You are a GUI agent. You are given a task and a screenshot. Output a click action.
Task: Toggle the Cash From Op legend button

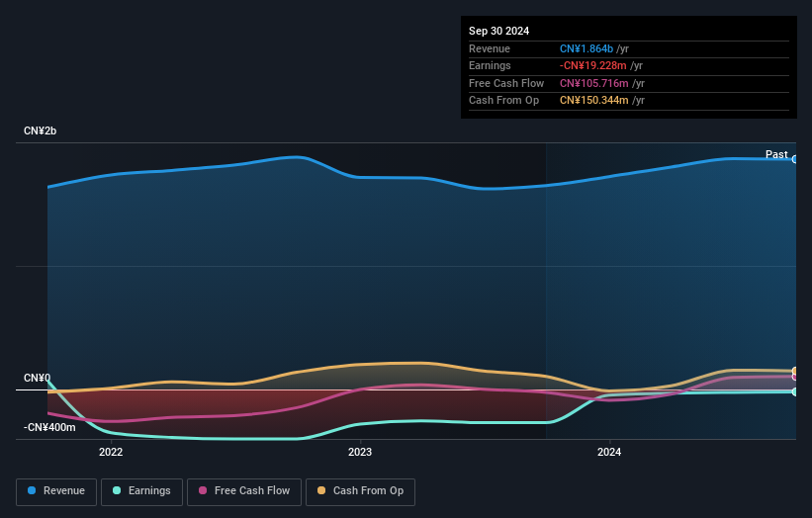click(360, 491)
